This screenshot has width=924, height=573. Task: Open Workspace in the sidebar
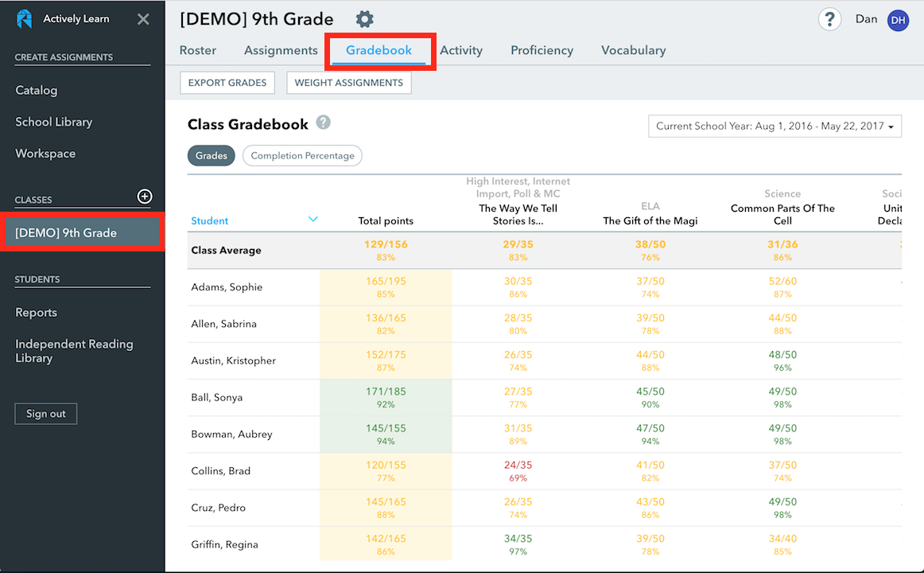coord(45,154)
